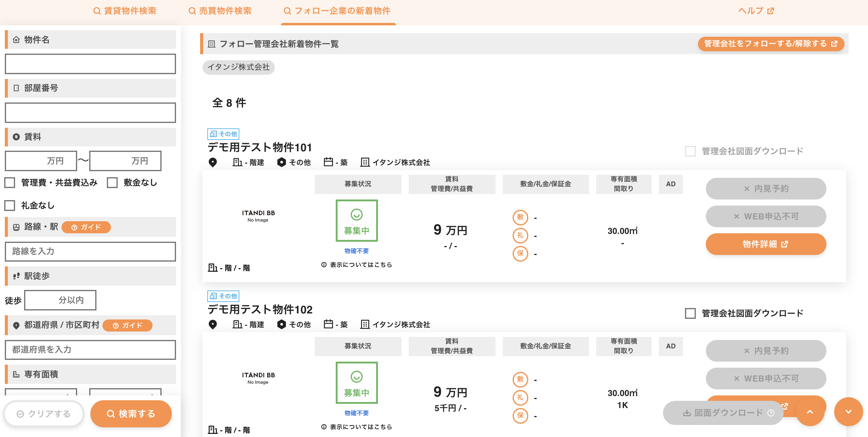The height and width of the screenshot is (437, 868).
Task: Click the 礼 key-money icon for 物件102
Action: coord(520,398)
